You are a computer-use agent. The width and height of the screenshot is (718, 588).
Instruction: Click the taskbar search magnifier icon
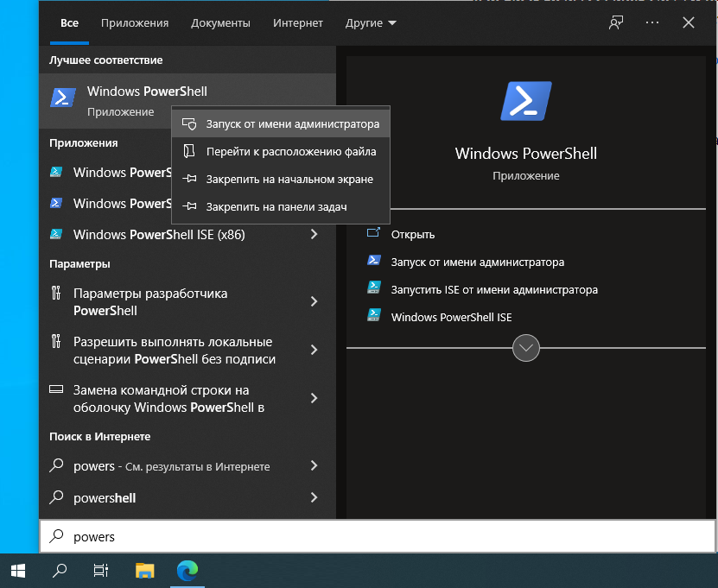point(60,571)
